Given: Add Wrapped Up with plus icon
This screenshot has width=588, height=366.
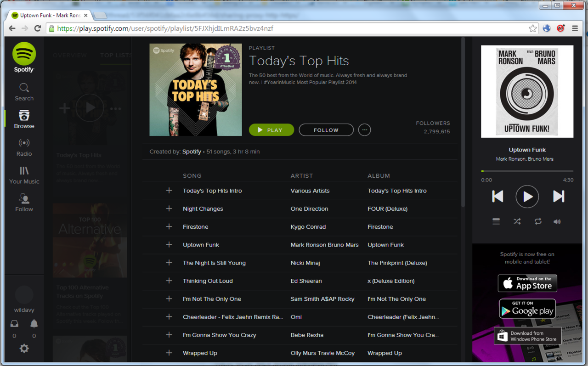Looking at the screenshot, I should pyautogui.click(x=169, y=353).
